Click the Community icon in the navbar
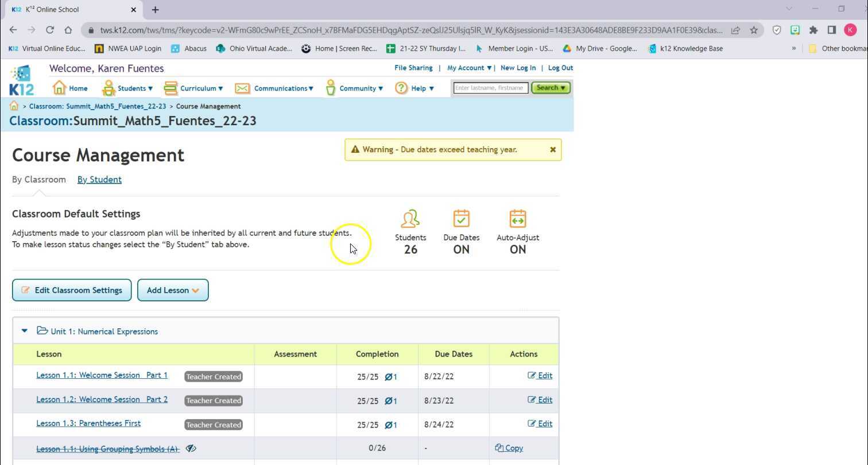This screenshot has height=465, width=868. [331, 87]
